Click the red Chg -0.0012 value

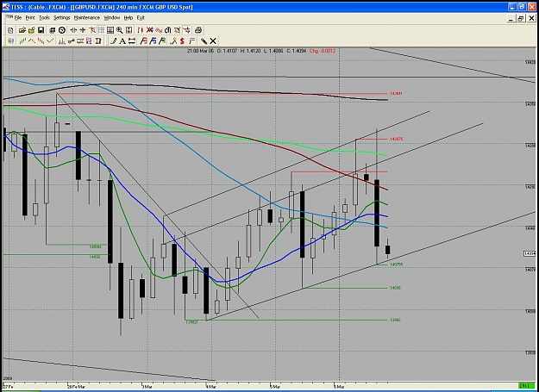(x=322, y=51)
